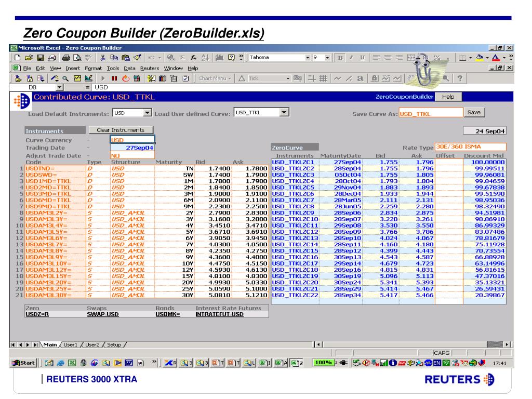Open the Reuters menu
The image size is (532, 399).
pyautogui.click(x=150, y=68)
